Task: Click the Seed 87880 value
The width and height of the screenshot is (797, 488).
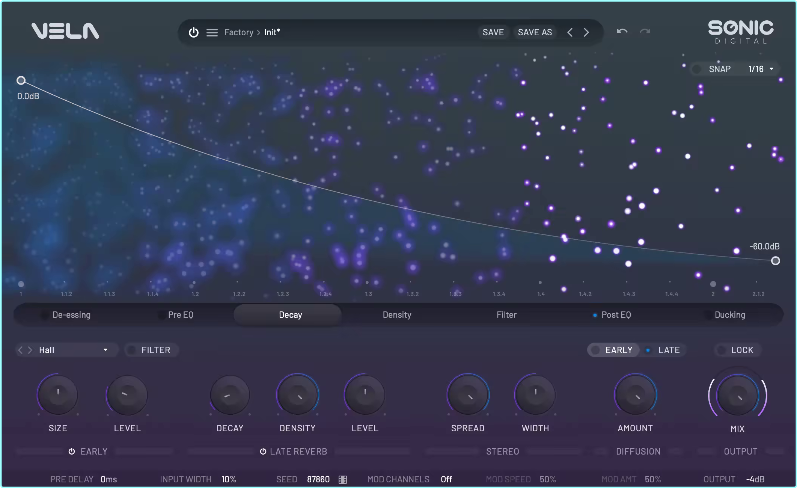Action: click(x=318, y=479)
